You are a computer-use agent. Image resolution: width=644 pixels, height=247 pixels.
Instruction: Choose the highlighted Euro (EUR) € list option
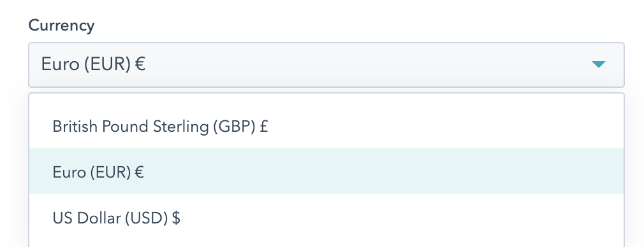click(326, 171)
